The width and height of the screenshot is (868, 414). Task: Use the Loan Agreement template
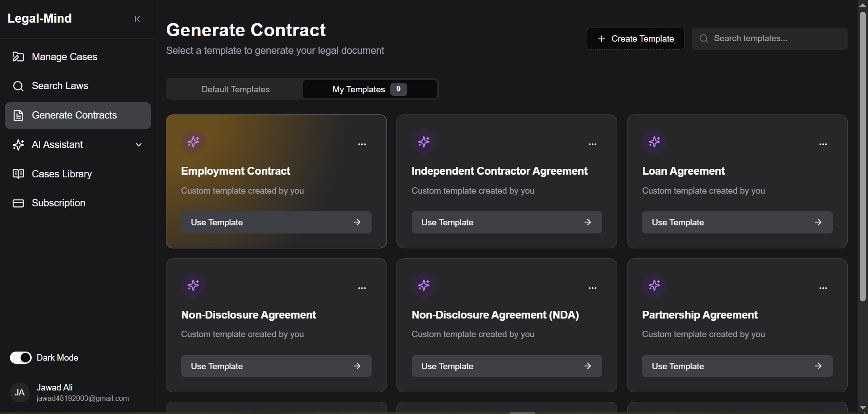click(737, 222)
